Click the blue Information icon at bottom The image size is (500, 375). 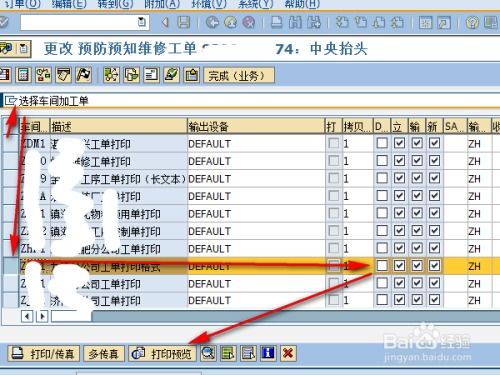tap(268, 353)
